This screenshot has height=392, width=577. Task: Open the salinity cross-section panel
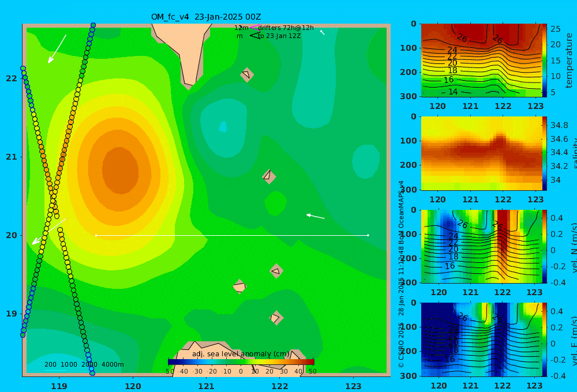[481, 153]
